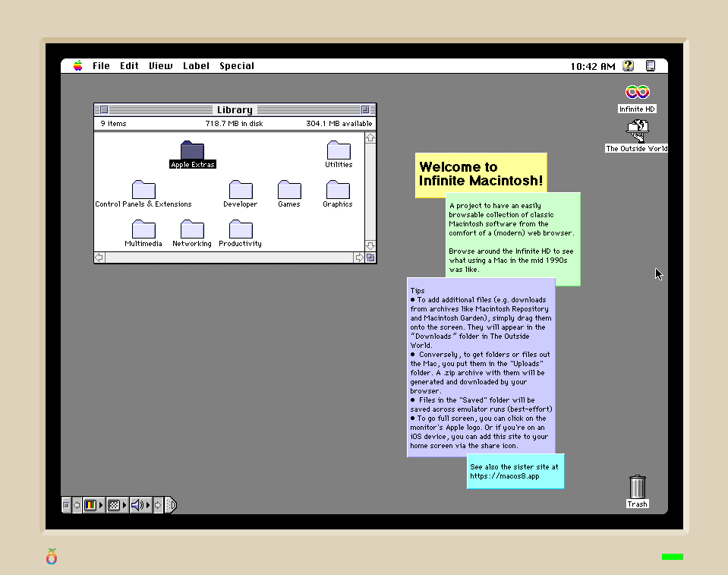Select the Trash icon
The image size is (728, 575).
pos(638,487)
